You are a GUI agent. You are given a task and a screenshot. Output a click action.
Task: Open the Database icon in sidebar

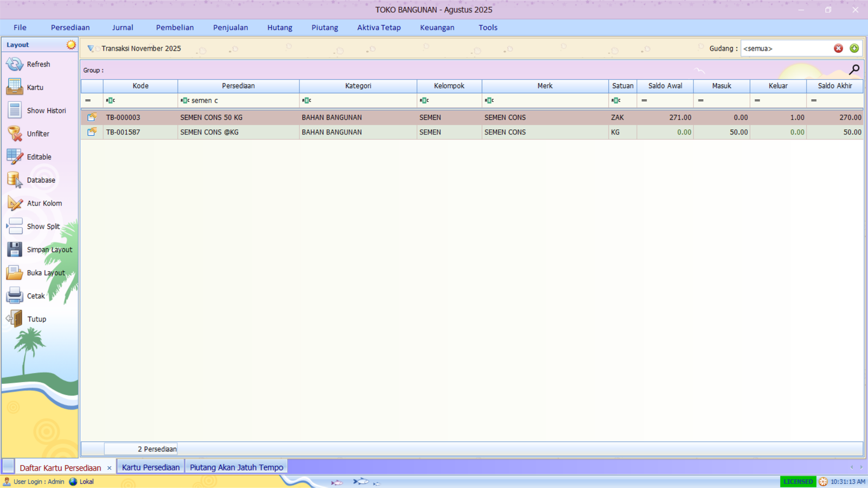(14, 179)
